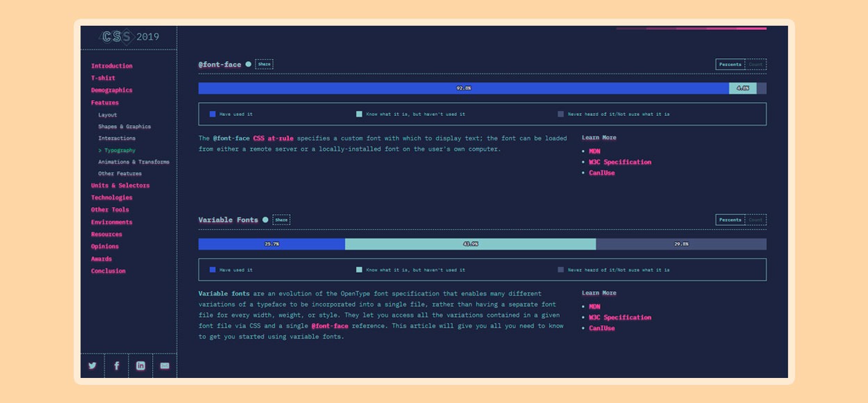
Task: Click teal 'Know what it is' swatch in @font-face legend
Action: click(x=359, y=114)
